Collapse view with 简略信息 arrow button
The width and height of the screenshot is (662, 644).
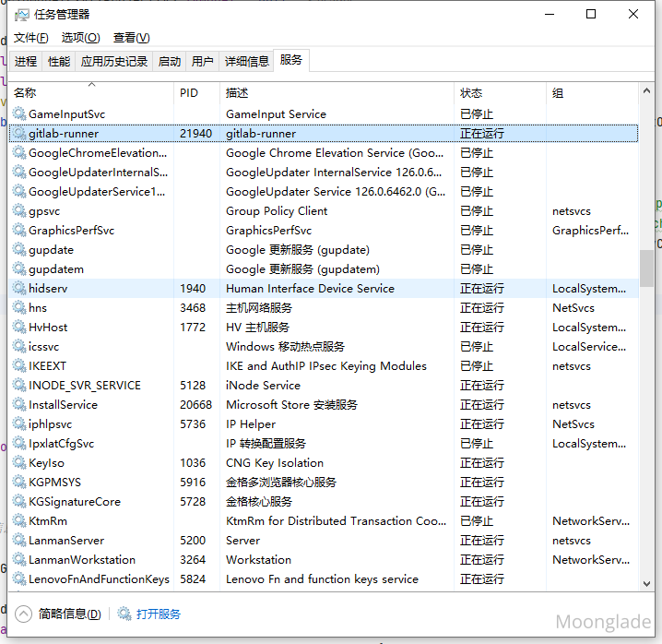[23, 614]
